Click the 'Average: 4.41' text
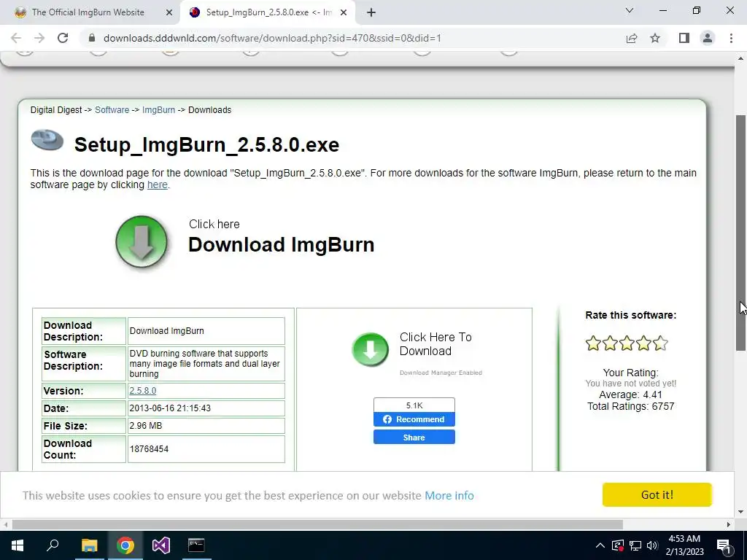 (630, 394)
